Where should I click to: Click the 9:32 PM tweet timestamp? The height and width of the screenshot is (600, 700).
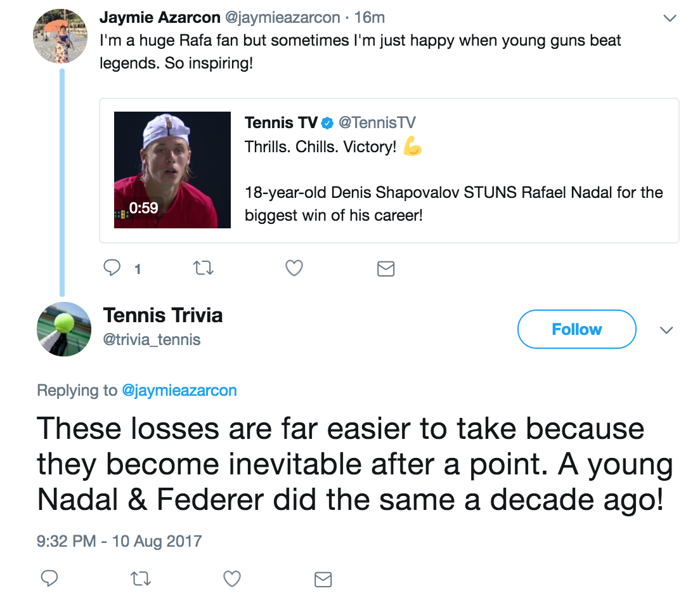coord(119,541)
